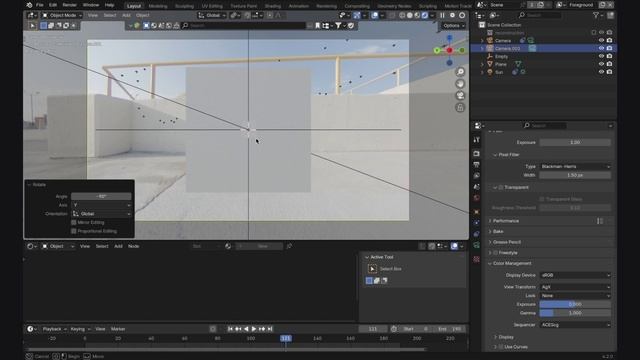Toggle Use Curves checkbox

[501, 347]
